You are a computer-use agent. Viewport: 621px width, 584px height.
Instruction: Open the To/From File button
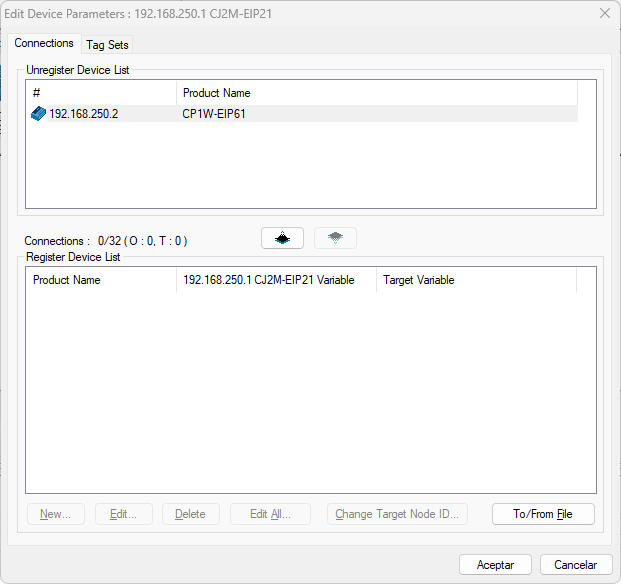(543, 514)
